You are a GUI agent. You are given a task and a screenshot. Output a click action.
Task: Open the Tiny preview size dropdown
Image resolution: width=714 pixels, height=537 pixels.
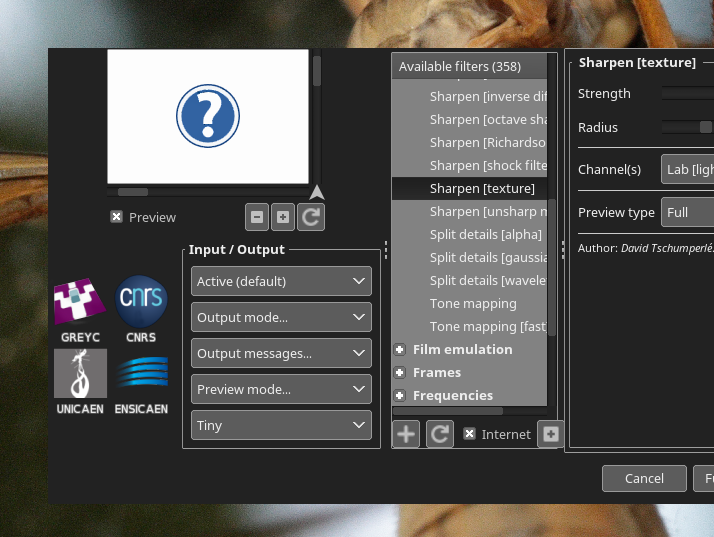281,425
